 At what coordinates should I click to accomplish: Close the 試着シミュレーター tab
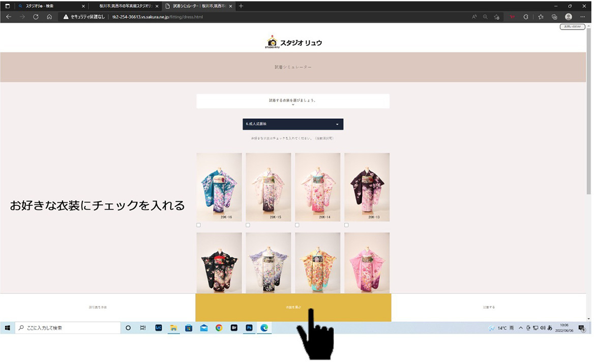click(230, 6)
